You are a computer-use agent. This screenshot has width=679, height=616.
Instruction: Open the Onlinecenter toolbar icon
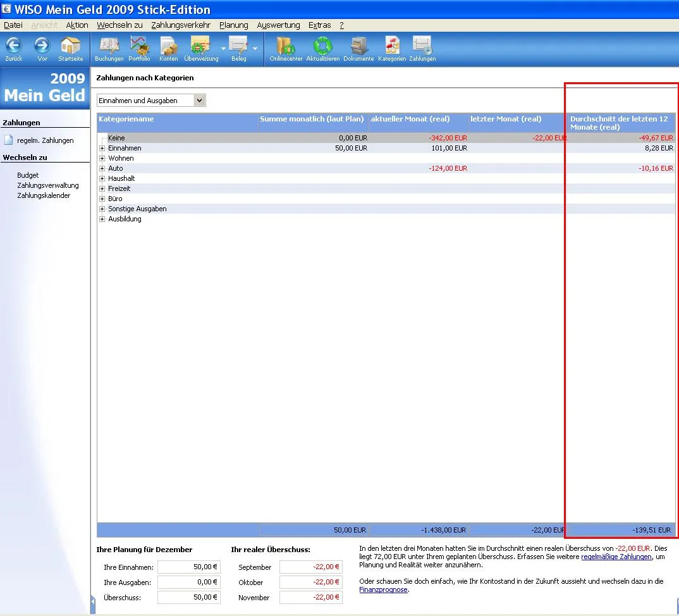[x=286, y=46]
